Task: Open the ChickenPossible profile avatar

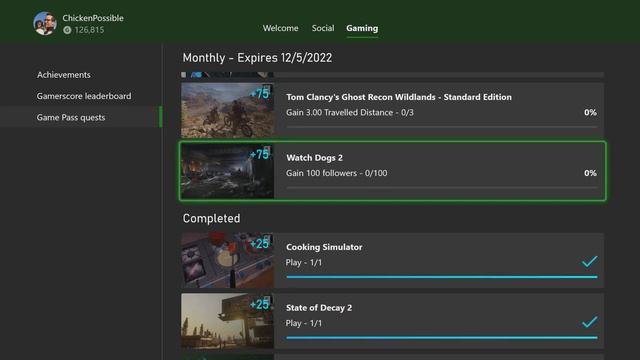Action: point(45,23)
